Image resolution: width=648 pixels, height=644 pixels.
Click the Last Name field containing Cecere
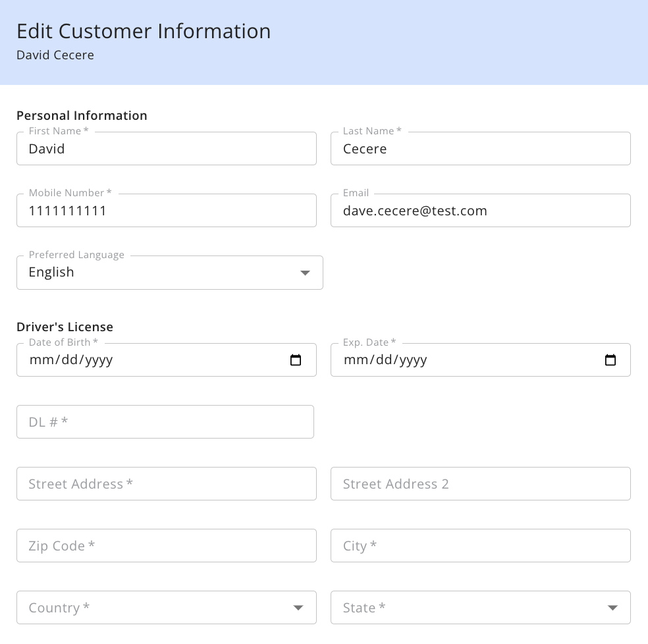481,148
